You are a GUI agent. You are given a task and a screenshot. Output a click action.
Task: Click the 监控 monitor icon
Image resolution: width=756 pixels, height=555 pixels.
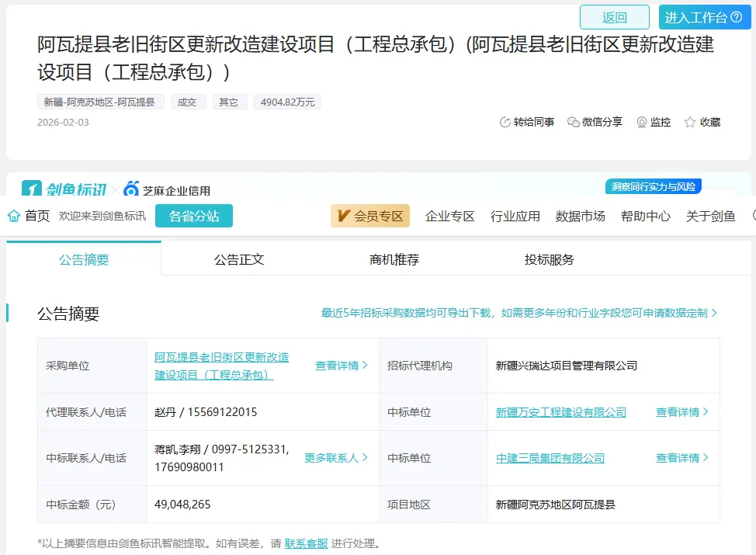(642, 122)
